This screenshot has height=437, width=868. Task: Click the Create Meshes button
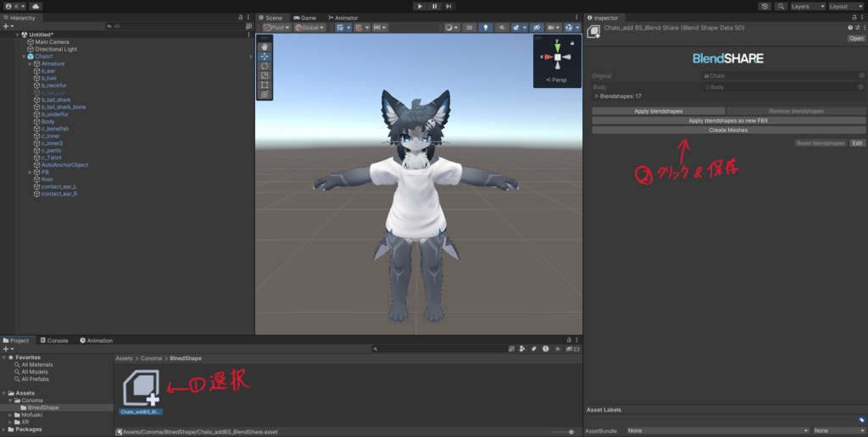pos(728,130)
